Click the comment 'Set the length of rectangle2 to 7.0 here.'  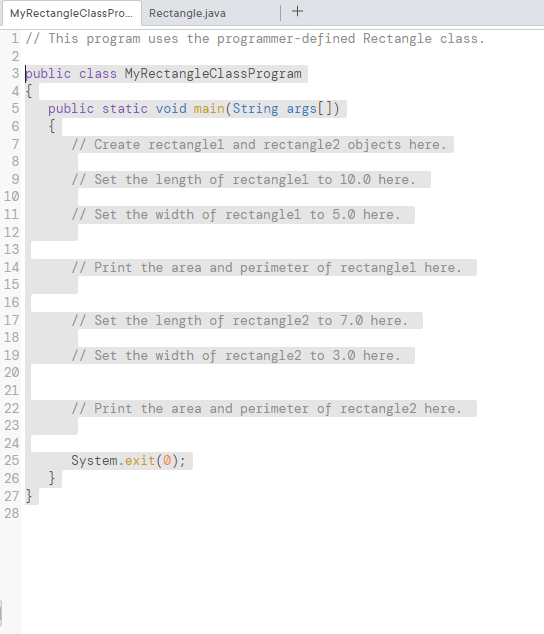(239, 320)
